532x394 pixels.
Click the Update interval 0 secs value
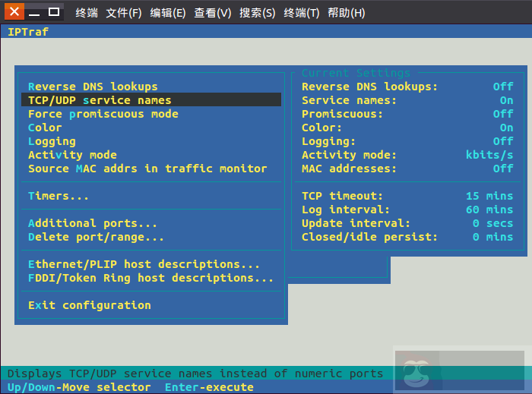493,223
